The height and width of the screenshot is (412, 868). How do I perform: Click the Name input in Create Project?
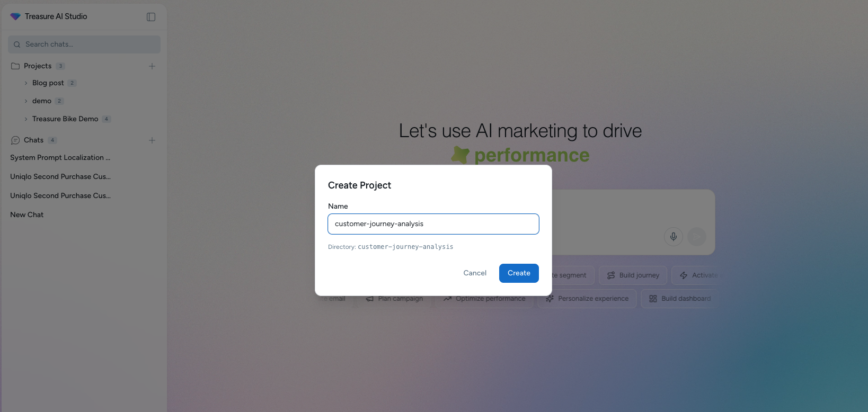tap(433, 224)
